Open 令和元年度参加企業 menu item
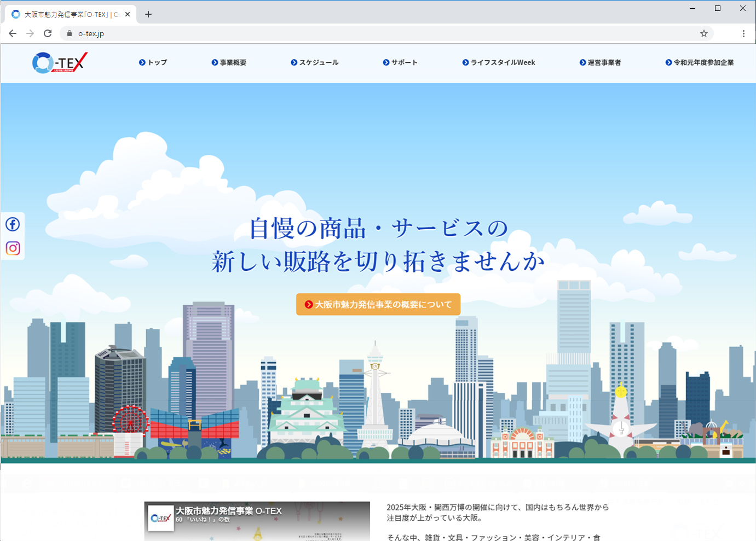Image resolution: width=756 pixels, height=541 pixels. coord(700,62)
